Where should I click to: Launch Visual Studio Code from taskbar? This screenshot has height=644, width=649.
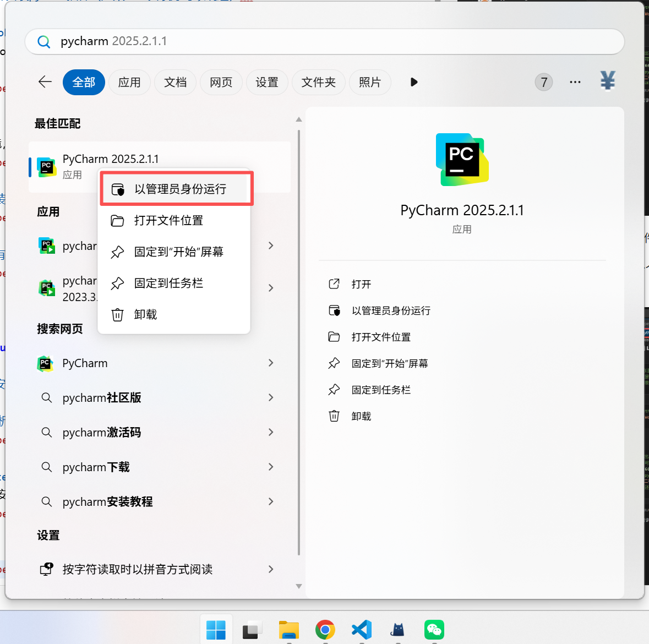pos(361,629)
